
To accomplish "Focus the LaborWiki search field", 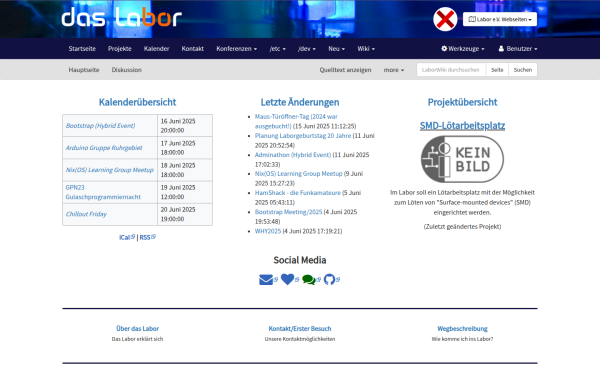I will 451,70.
